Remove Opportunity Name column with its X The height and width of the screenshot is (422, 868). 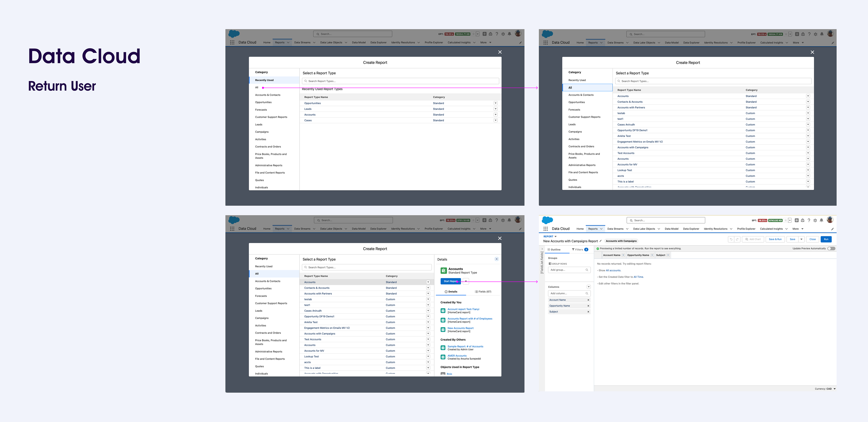click(x=588, y=306)
